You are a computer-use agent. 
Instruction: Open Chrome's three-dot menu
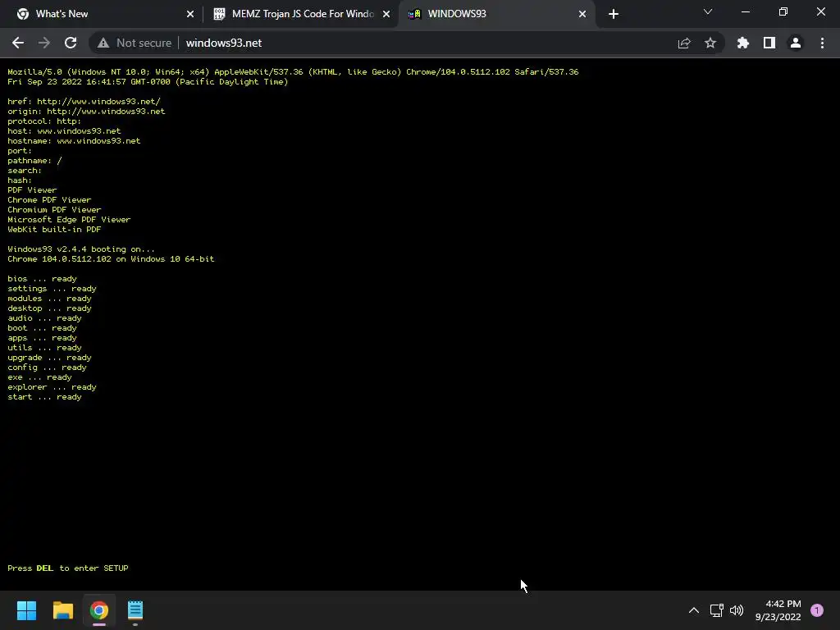pyautogui.click(x=822, y=43)
